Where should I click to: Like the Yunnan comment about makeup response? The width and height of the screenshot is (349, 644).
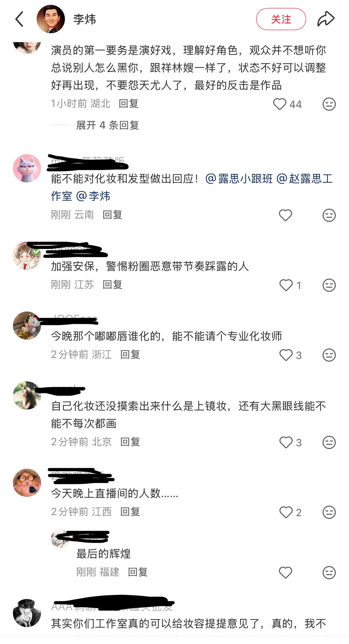tap(285, 215)
